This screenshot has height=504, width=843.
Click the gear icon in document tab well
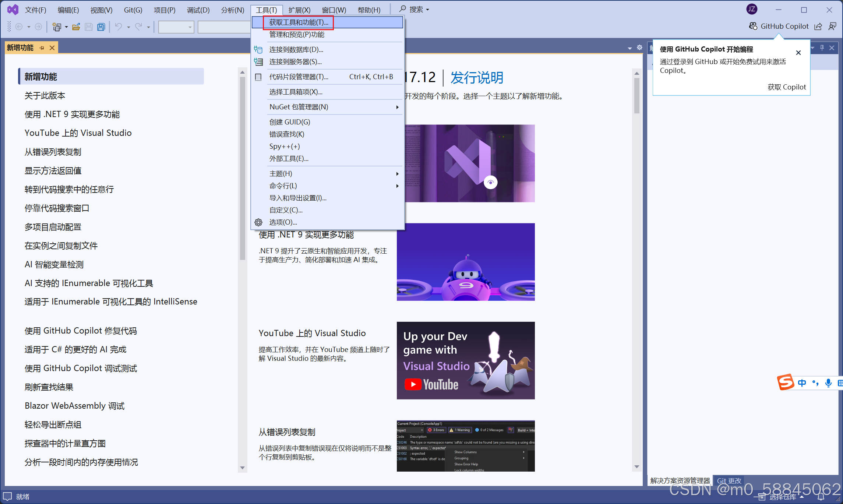639,47
